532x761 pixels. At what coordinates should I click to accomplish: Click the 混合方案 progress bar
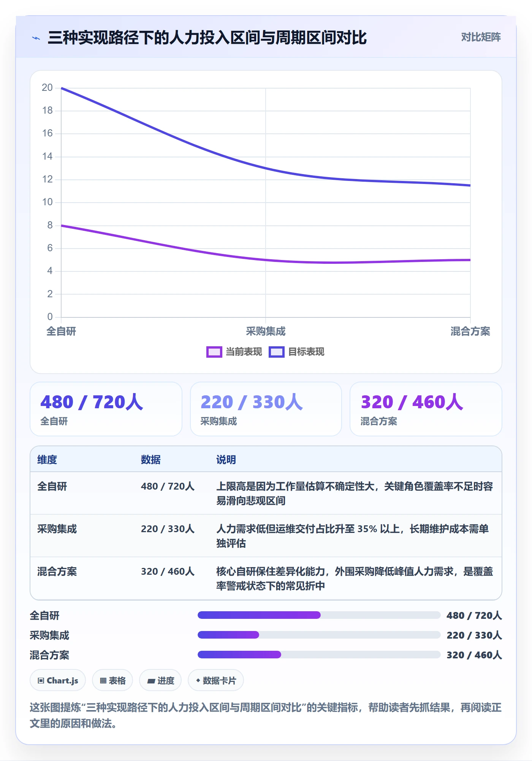(x=319, y=655)
